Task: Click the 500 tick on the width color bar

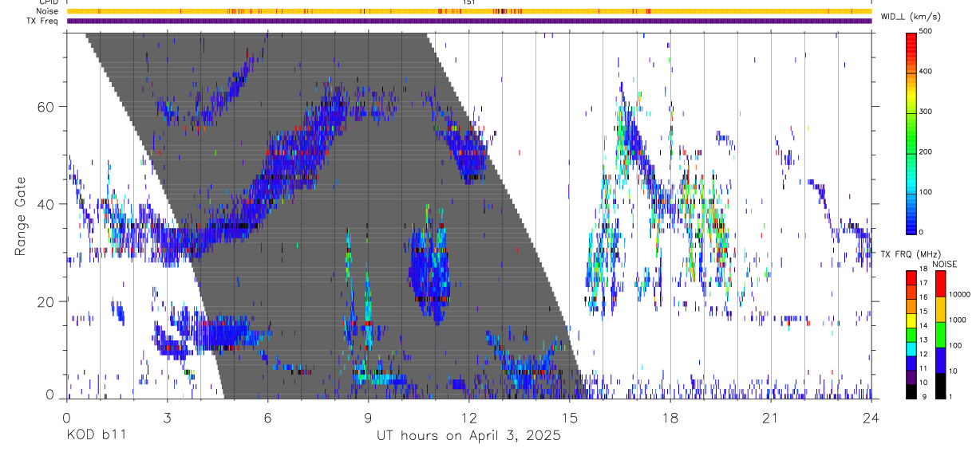Action: coord(927,32)
